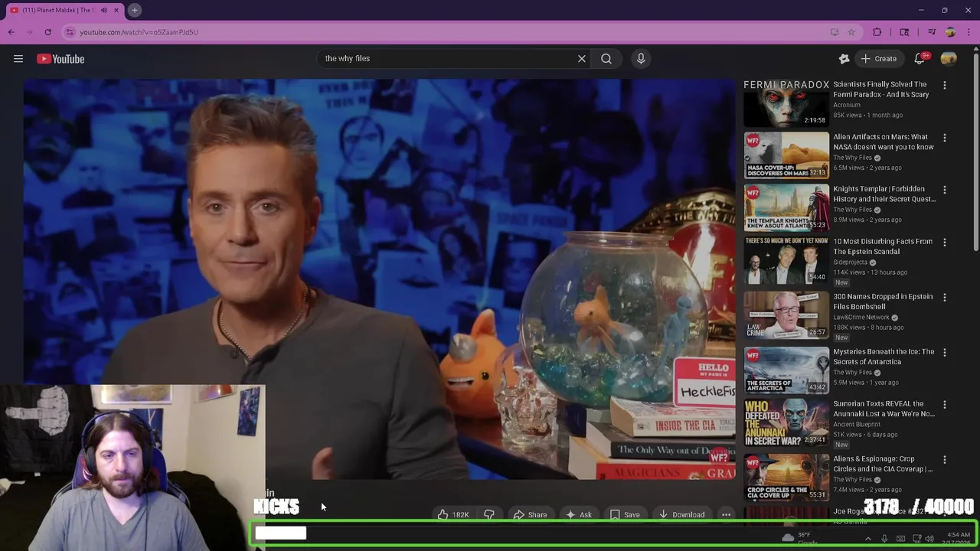Open the sparkle icon beside Create
980x551 pixels.
pos(844,59)
